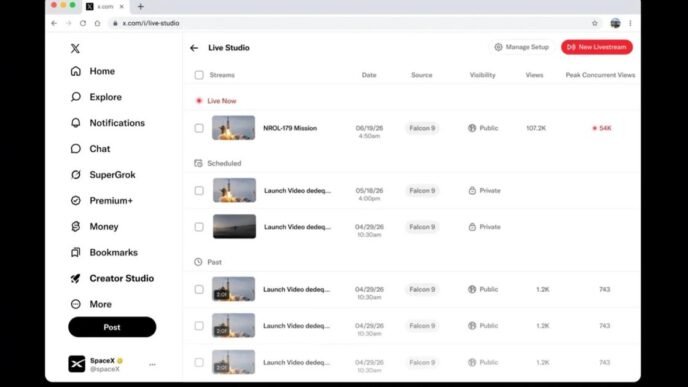Click the Bookmarks icon
The image size is (688, 387).
(x=75, y=252)
